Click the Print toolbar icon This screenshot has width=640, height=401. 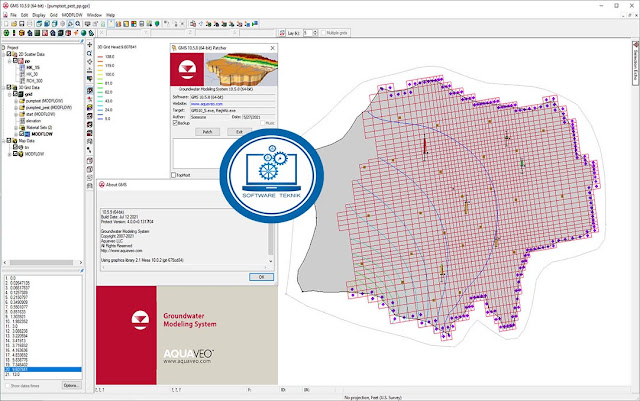click(x=29, y=24)
